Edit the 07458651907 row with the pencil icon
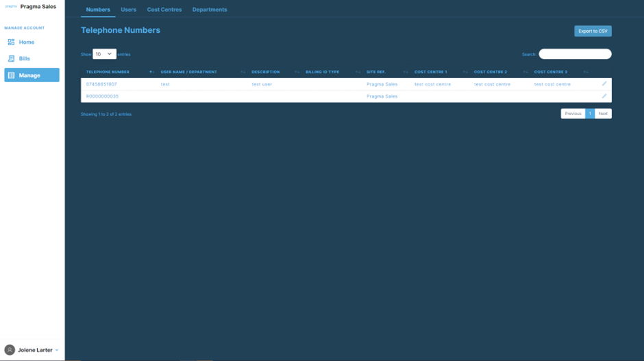The image size is (644, 361). [x=604, y=84]
